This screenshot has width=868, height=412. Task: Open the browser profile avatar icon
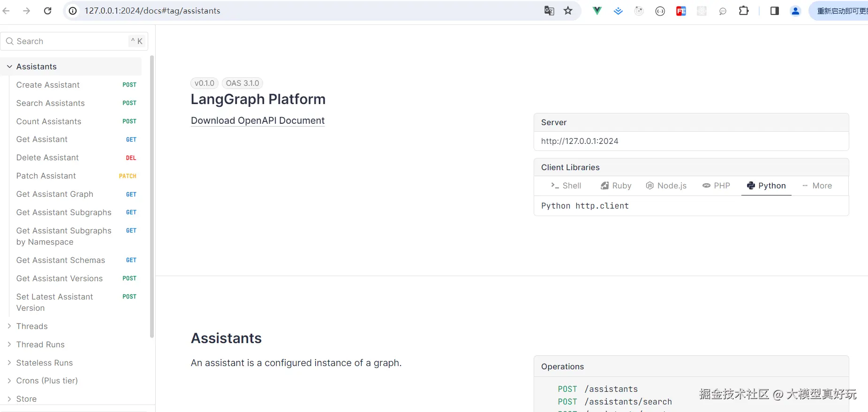tap(795, 11)
